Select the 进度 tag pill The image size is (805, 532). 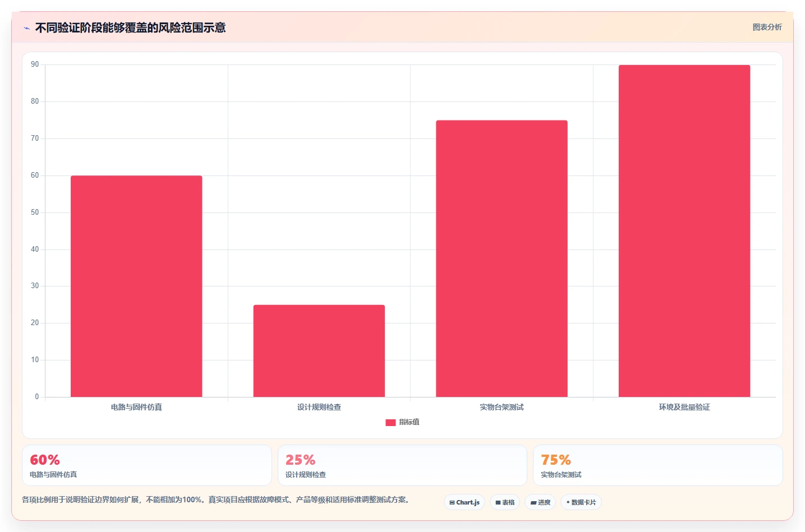540,502
